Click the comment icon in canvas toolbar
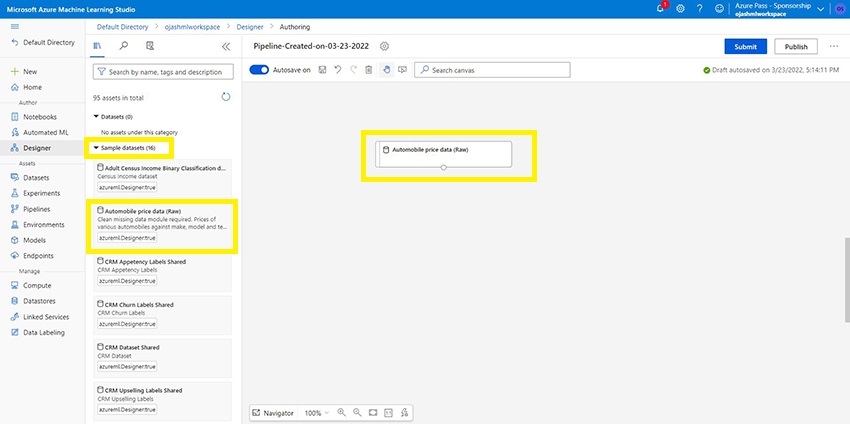The width and height of the screenshot is (850, 424). pos(402,70)
